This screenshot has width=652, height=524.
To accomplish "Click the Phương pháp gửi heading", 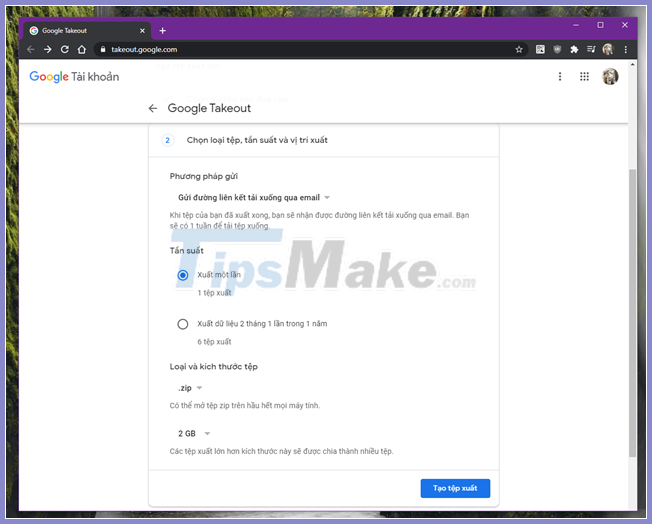I will [204, 176].
